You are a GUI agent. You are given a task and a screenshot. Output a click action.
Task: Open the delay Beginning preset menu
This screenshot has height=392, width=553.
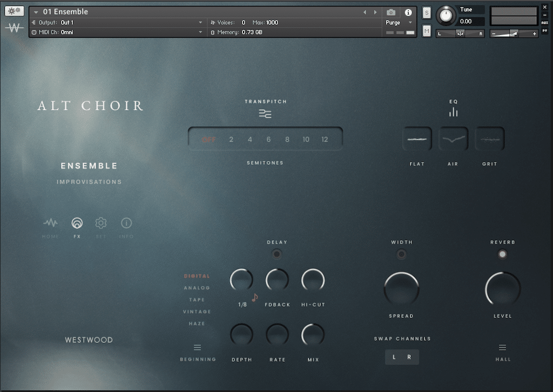click(x=198, y=348)
